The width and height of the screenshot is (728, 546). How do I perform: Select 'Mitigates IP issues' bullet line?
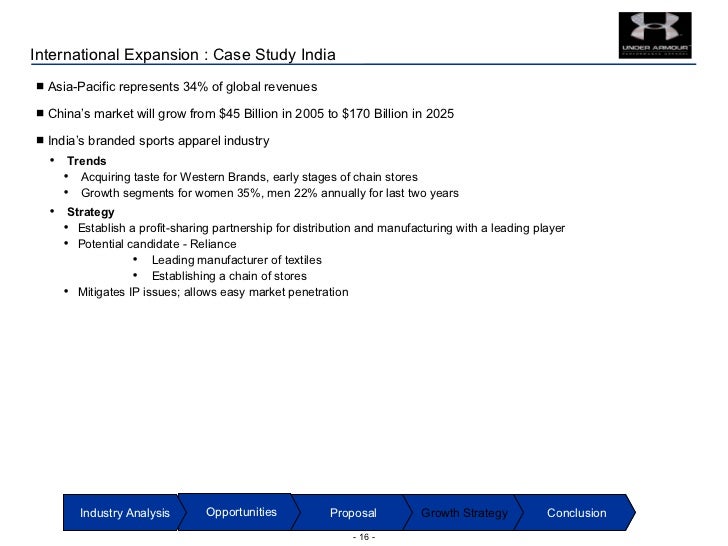[x=213, y=292]
